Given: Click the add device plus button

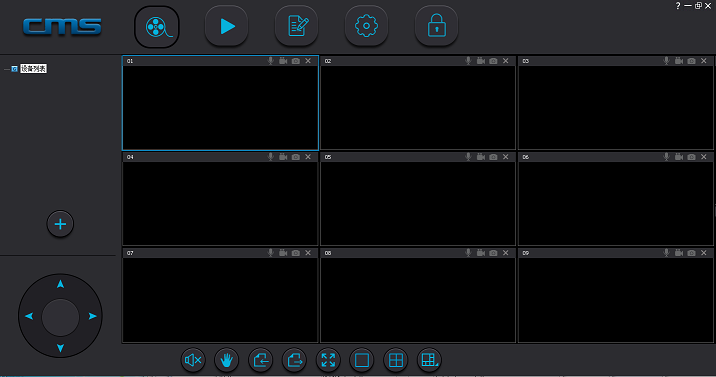Looking at the screenshot, I should [60, 224].
